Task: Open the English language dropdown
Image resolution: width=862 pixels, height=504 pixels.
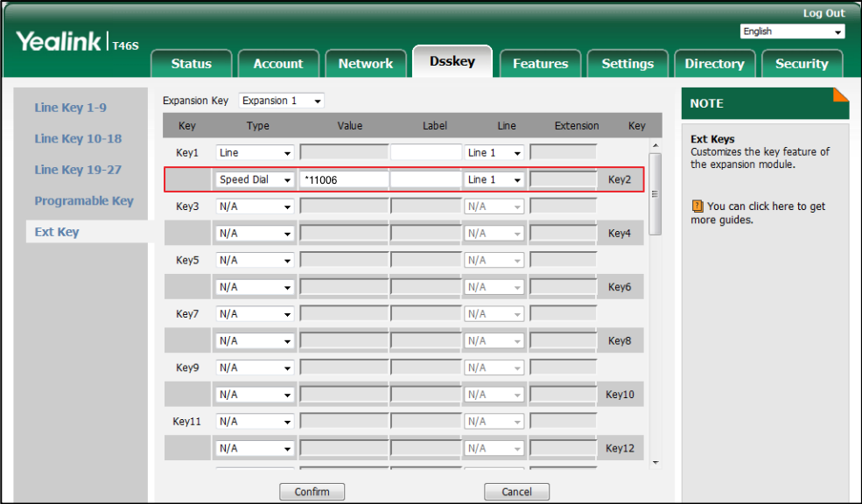Action: click(792, 31)
